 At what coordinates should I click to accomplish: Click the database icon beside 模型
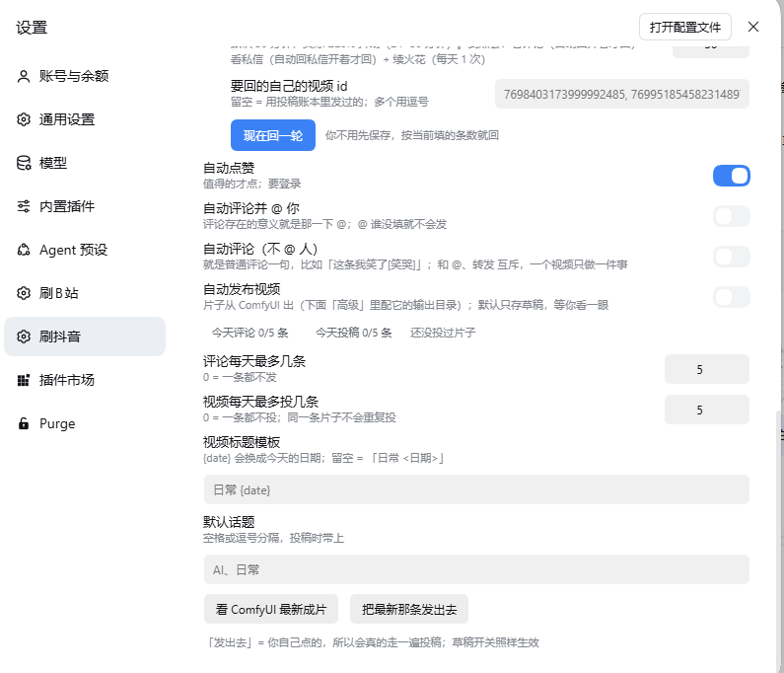pos(24,163)
